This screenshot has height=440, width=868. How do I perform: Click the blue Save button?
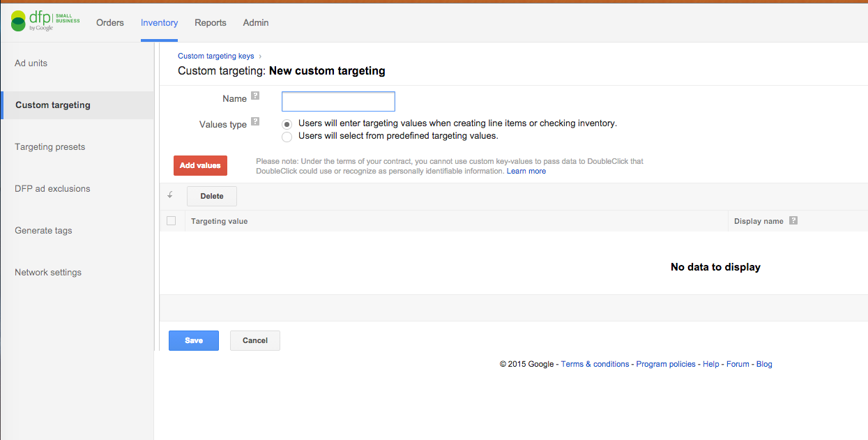point(194,340)
